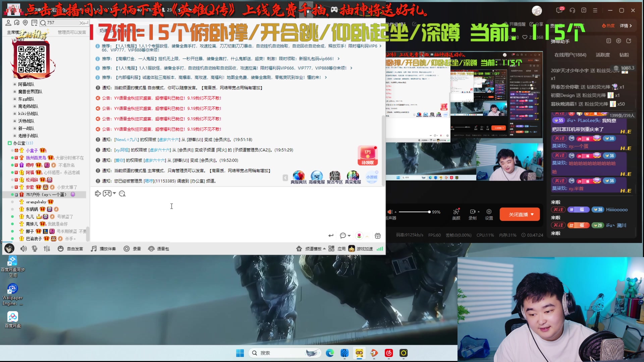Select the 老嫂子战队 channel
644x362 pixels.
[x=28, y=136]
